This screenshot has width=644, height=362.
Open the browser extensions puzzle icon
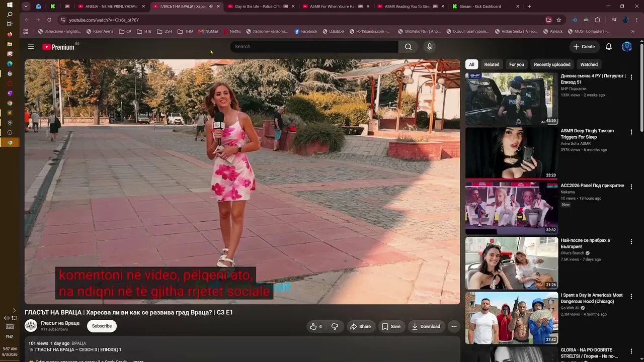[598, 20]
